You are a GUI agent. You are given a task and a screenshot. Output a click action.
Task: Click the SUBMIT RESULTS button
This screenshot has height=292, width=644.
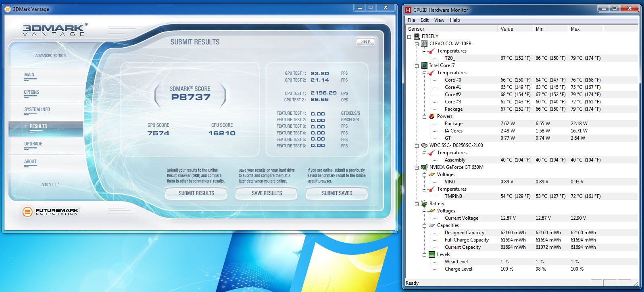[x=196, y=193]
